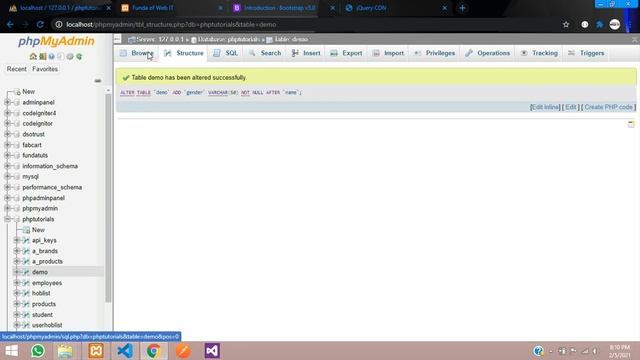The width and height of the screenshot is (640, 360).
Task: Click the green reload navigation panel icon
Action: pyautogui.click(x=79, y=56)
